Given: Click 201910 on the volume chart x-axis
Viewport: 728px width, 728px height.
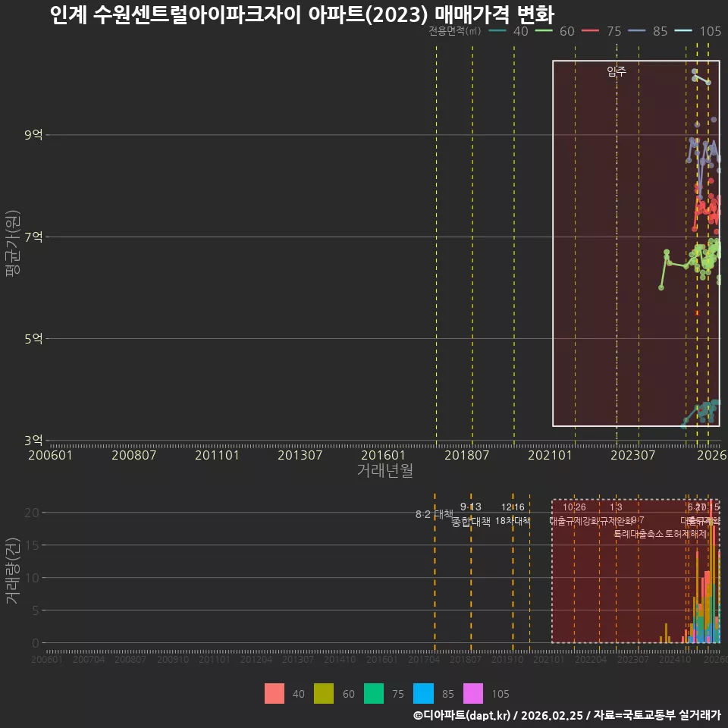Looking at the screenshot, I should point(507,659).
